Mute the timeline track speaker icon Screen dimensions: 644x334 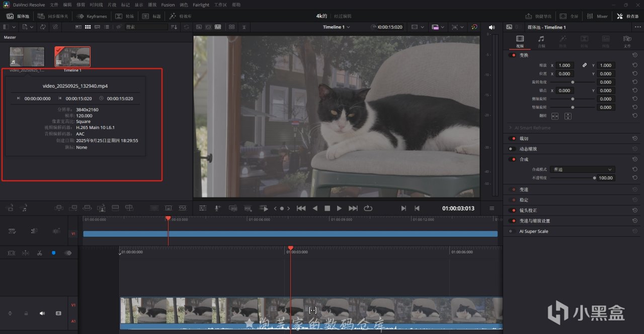[42, 313]
